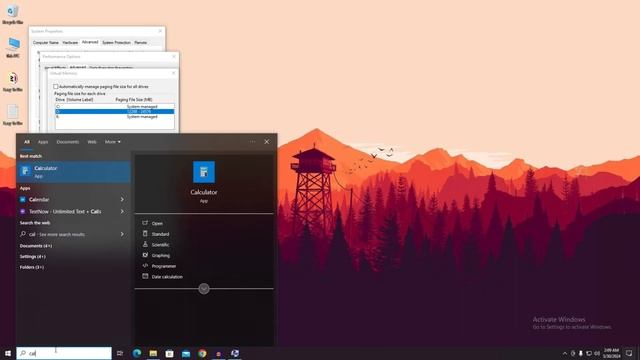This screenshot has height=360, width=640.
Task: Launch Calculator in Programmer mode
Action: point(164,266)
